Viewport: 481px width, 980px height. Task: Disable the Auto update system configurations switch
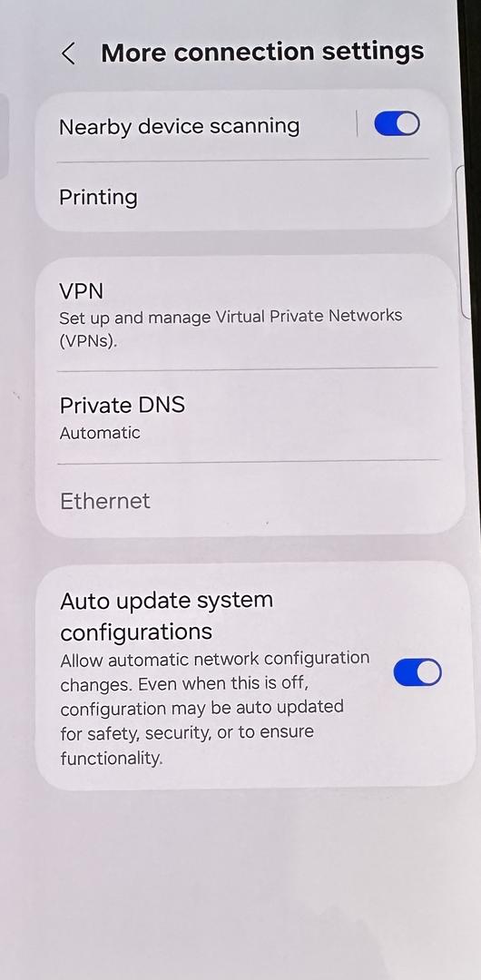point(417,672)
